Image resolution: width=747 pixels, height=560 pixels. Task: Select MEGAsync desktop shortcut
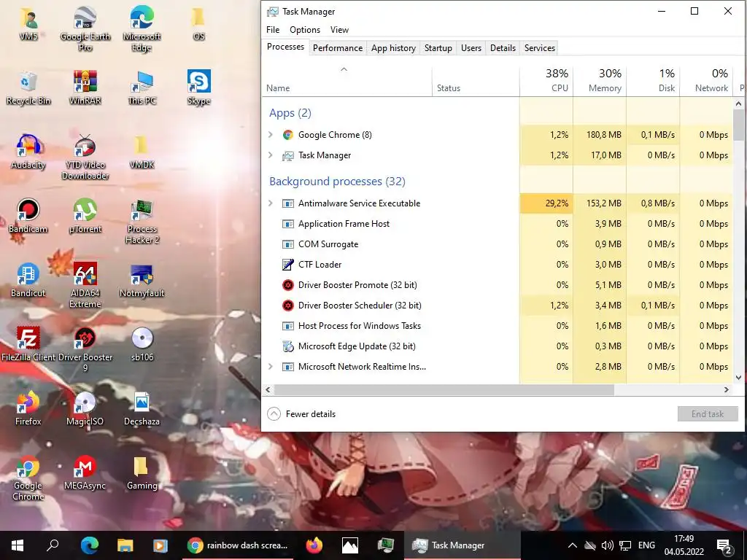click(85, 472)
